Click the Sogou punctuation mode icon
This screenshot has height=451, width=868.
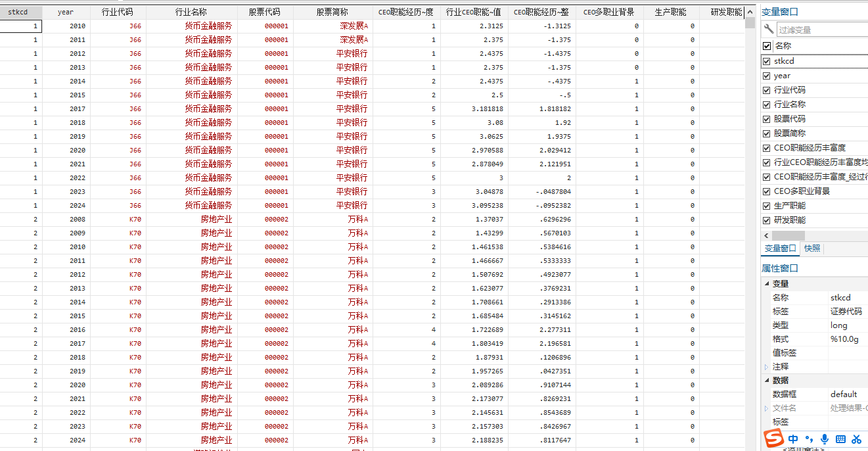[x=809, y=439]
